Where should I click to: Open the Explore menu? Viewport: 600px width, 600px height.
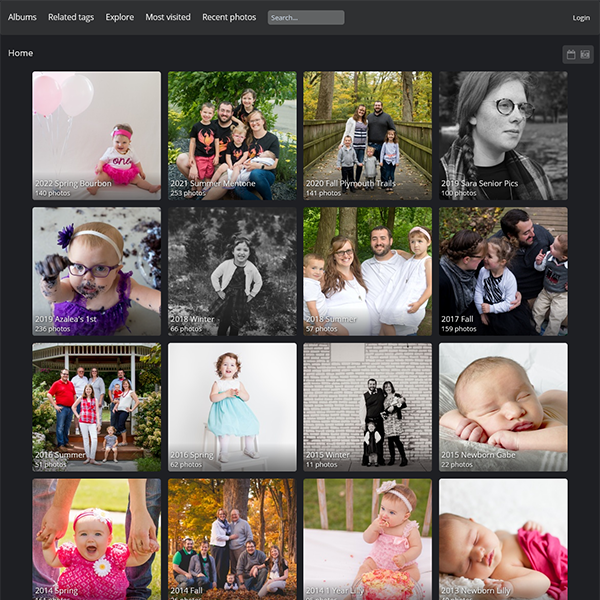[120, 17]
